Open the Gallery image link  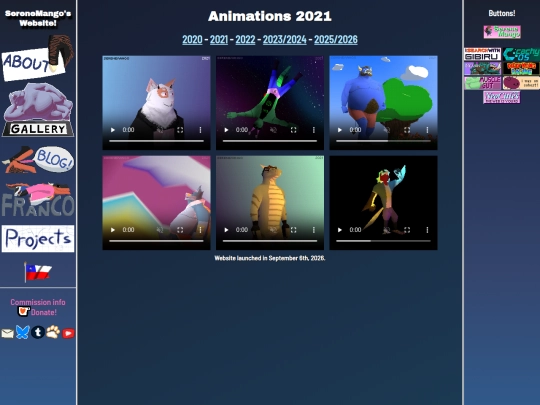[x=38, y=110]
